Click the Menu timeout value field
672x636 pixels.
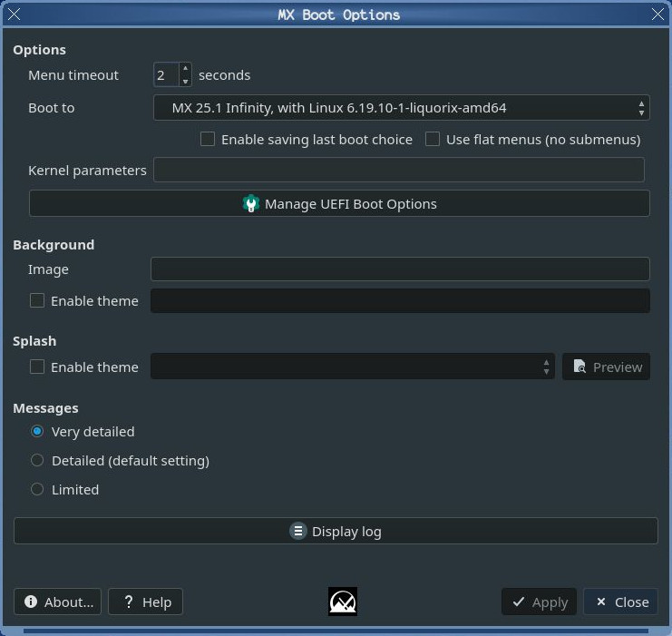pos(167,75)
